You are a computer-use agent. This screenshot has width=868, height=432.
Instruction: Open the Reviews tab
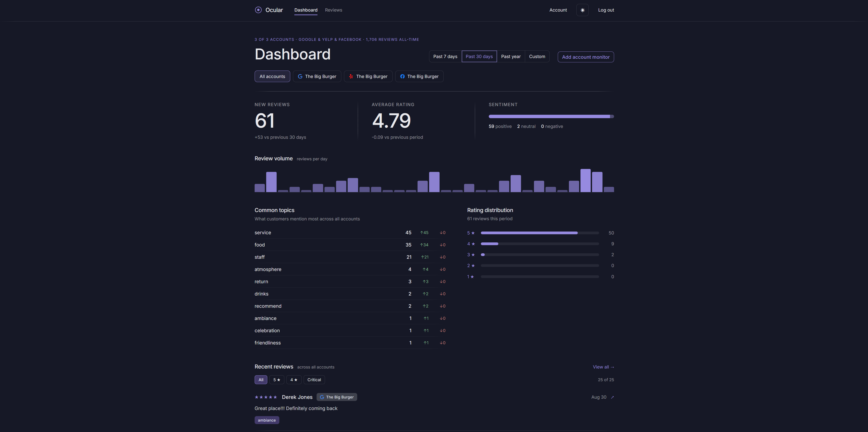pos(333,10)
